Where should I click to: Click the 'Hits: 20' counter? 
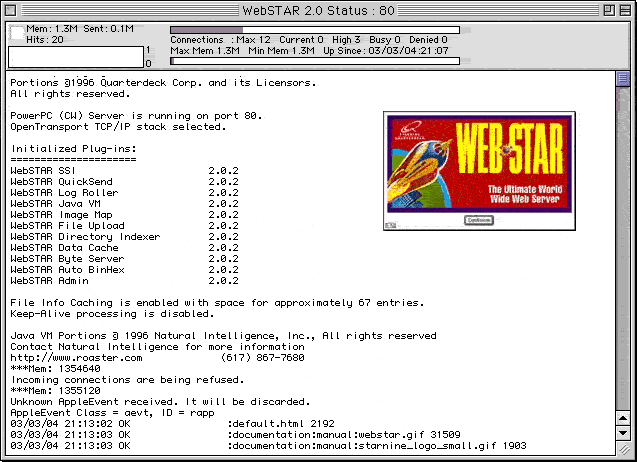pos(45,40)
